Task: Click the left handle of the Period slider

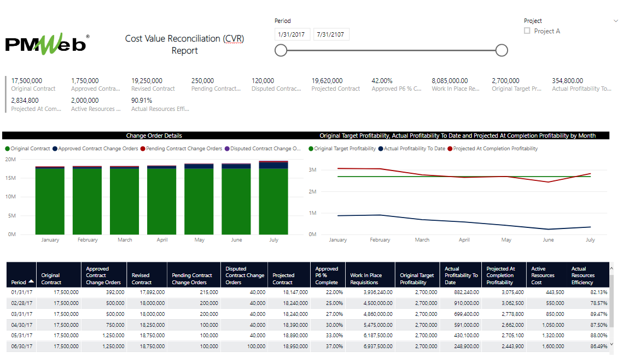Action: click(x=281, y=50)
